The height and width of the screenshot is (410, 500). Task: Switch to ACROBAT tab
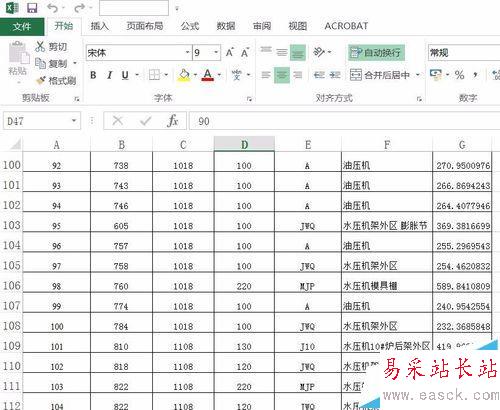(346, 26)
